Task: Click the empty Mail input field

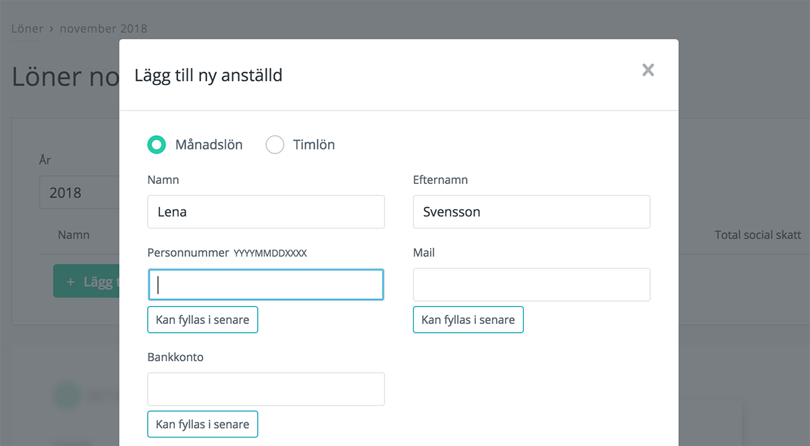Action: click(532, 285)
